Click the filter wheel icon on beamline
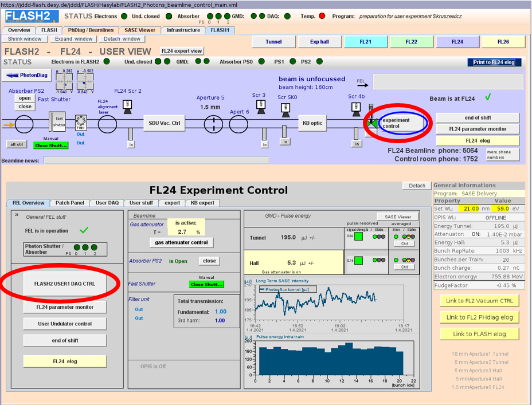Image resolution: width=532 pixels, height=405 pixels. pyautogui.click(x=80, y=123)
